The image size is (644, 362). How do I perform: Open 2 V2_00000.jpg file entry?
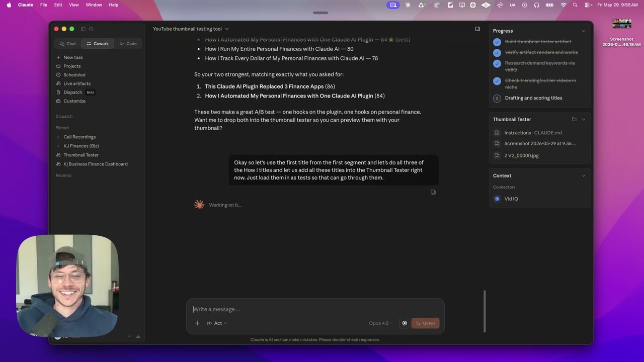tap(521, 156)
